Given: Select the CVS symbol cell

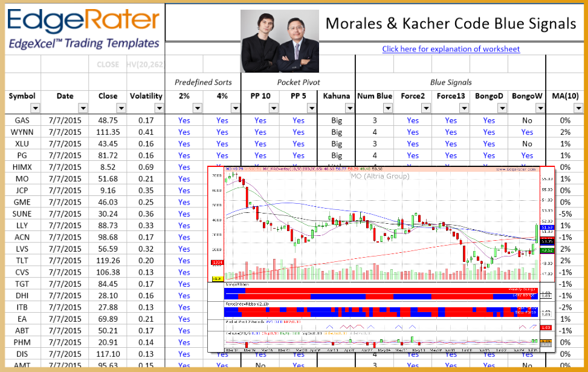Looking at the screenshot, I should (22, 272).
